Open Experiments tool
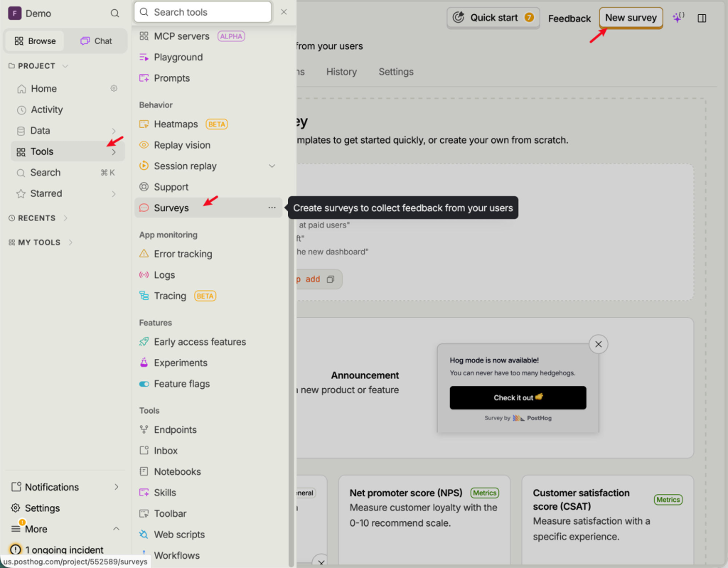The height and width of the screenshot is (568, 728). tap(181, 363)
